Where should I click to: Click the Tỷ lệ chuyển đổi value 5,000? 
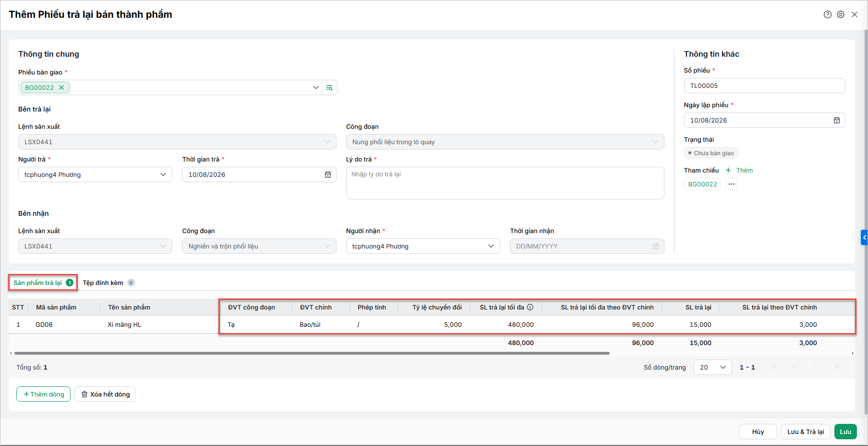453,324
